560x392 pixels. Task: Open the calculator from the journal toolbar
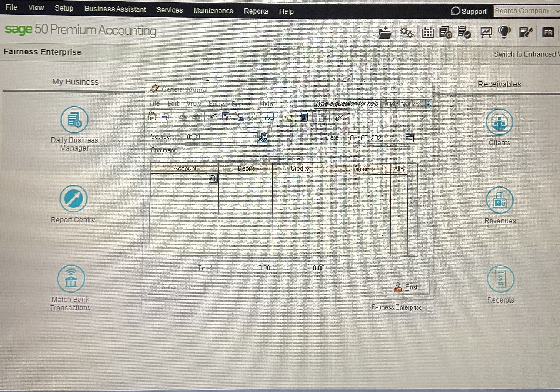(x=304, y=117)
